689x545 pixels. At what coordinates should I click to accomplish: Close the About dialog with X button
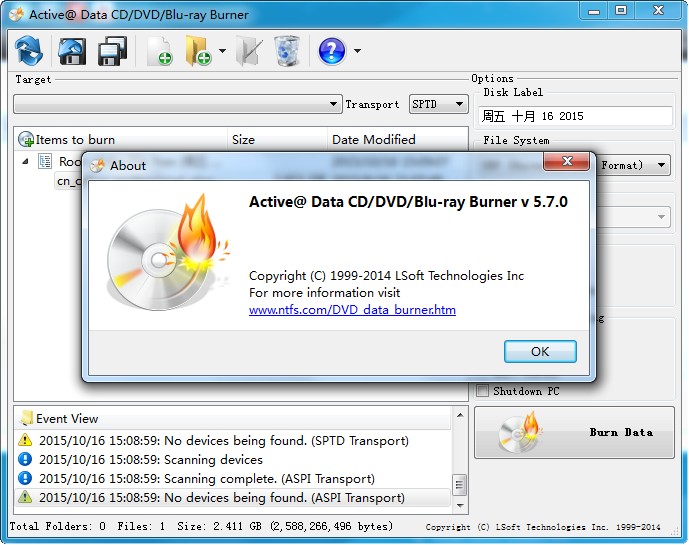pyautogui.click(x=569, y=162)
